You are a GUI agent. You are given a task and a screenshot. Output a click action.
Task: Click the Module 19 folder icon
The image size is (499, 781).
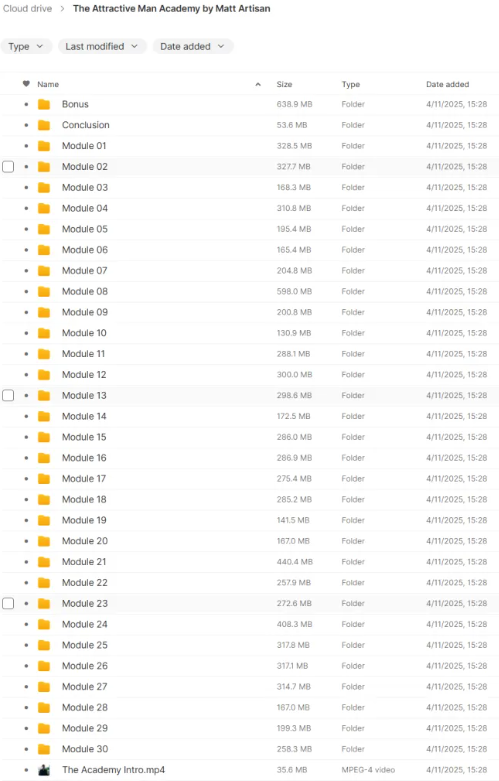pos(44,521)
